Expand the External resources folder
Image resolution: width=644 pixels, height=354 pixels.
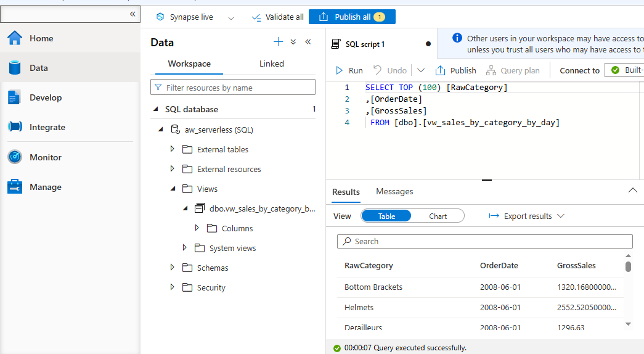[x=172, y=168]
